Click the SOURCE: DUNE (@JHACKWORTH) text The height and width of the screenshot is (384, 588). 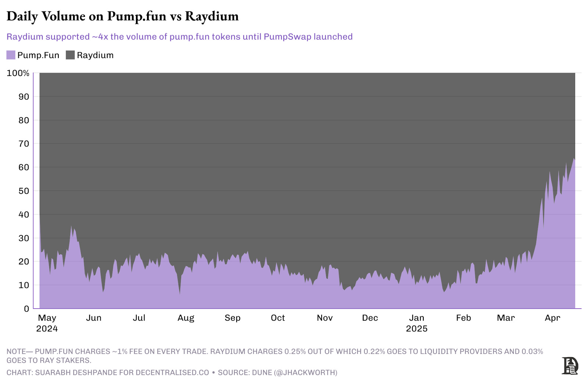click(x=277, y=373)
